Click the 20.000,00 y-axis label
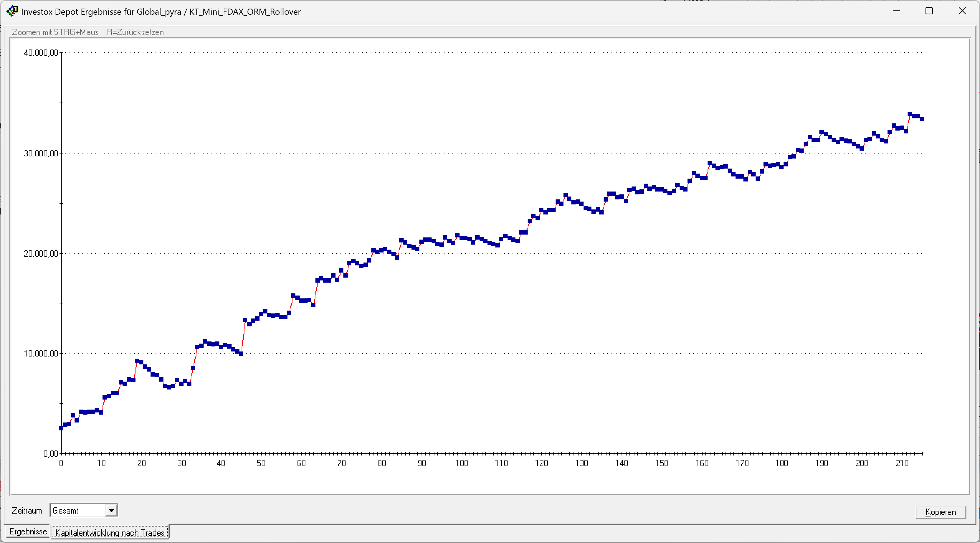Viewport: 980px width, 543px height. 41,254
